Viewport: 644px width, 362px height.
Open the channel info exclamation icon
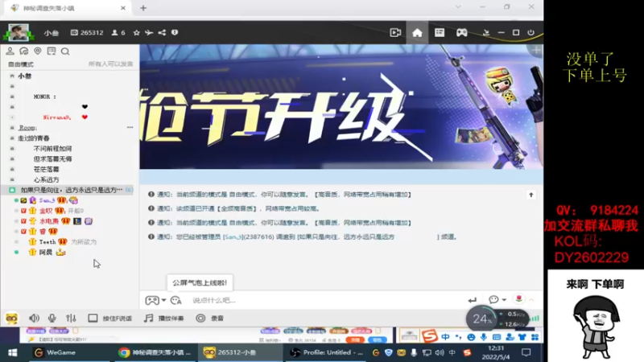175,32
